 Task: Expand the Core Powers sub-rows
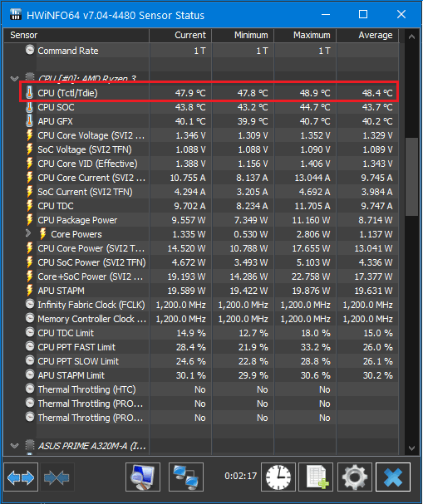28,233
